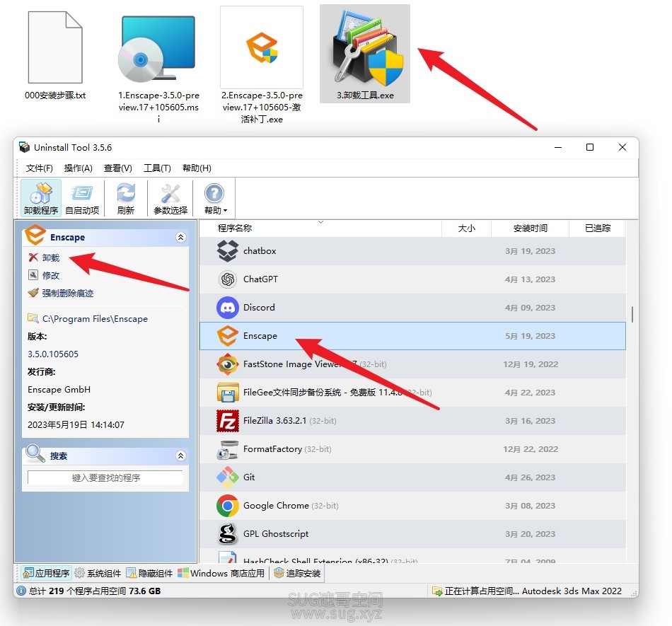Click the Enscape logo in details panel
The height and width of the screenshot is (626, 672).
[x=35, y=234]
